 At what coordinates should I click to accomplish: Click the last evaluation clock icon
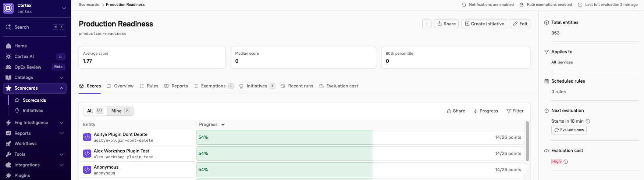pos(580,5)
